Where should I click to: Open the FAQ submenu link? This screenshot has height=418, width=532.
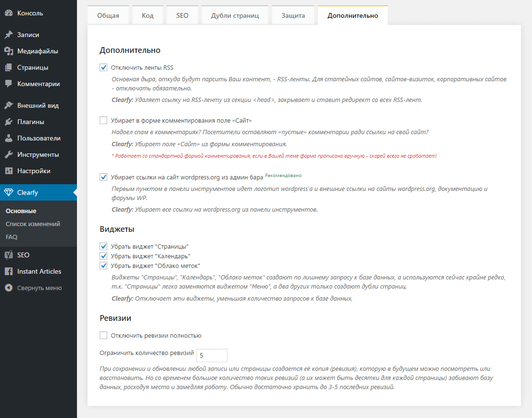(12, 237)
